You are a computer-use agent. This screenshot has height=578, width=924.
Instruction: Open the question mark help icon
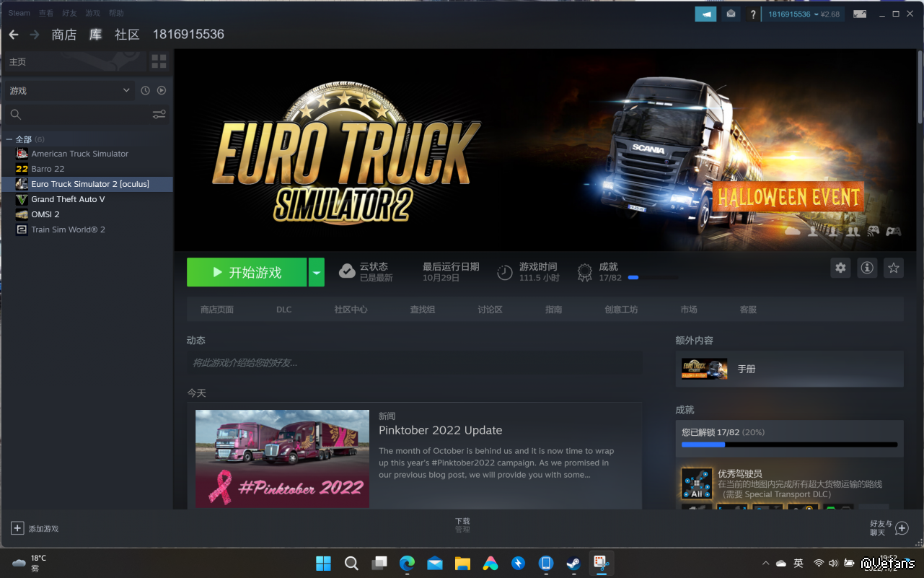(x=753, y=14)
